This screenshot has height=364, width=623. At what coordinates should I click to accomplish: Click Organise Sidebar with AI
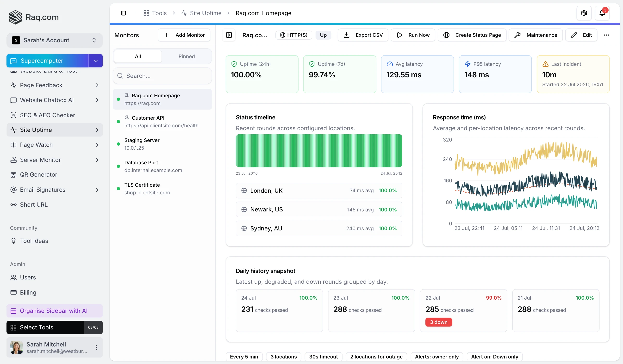coord(54,311)
